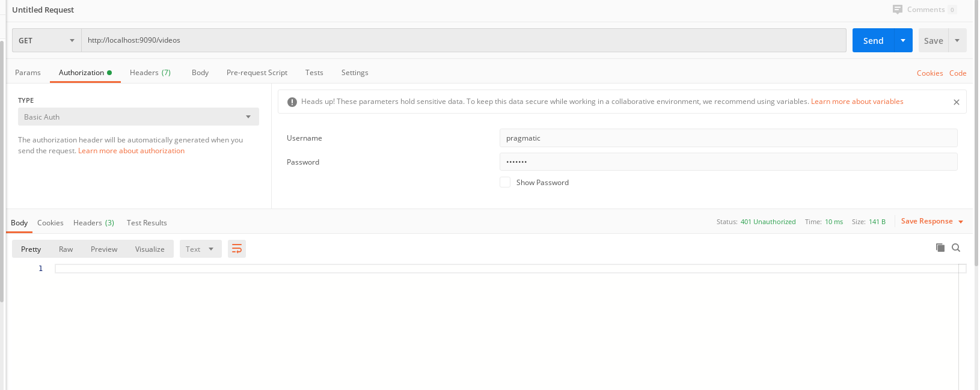Switch to the request Body tab
980x390 pixels.
[200, 73]
